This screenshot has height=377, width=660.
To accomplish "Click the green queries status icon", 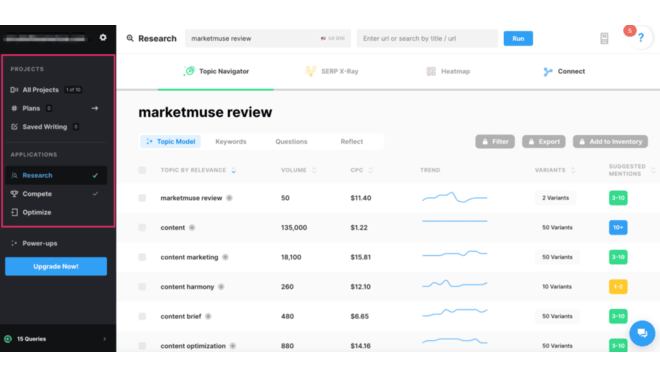I will click(8, 339).
